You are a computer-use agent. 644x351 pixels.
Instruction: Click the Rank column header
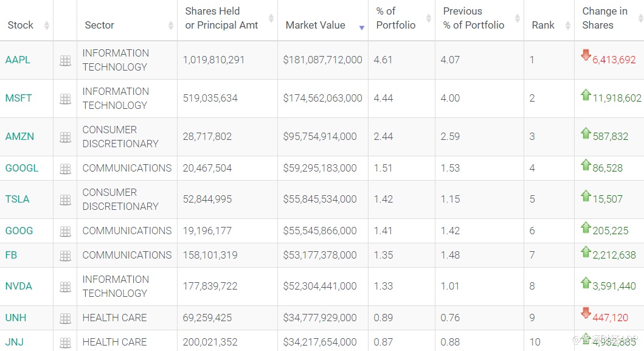click(x=543, y=25)
